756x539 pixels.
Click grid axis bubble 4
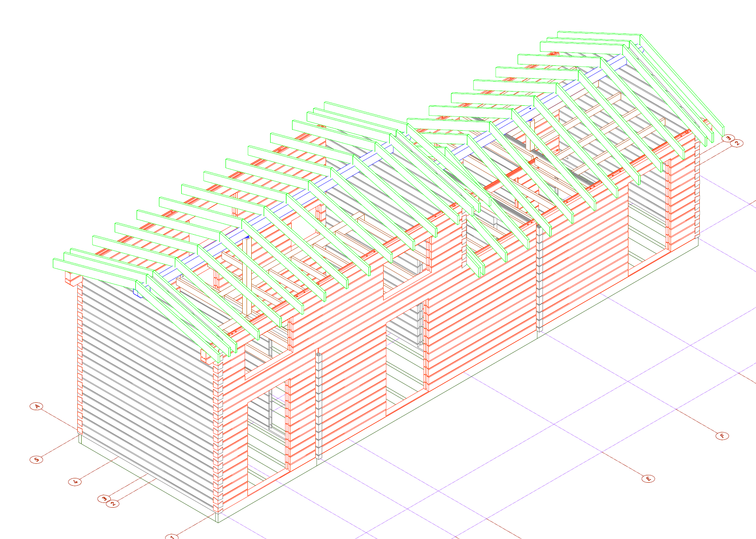tap(75, 481)
